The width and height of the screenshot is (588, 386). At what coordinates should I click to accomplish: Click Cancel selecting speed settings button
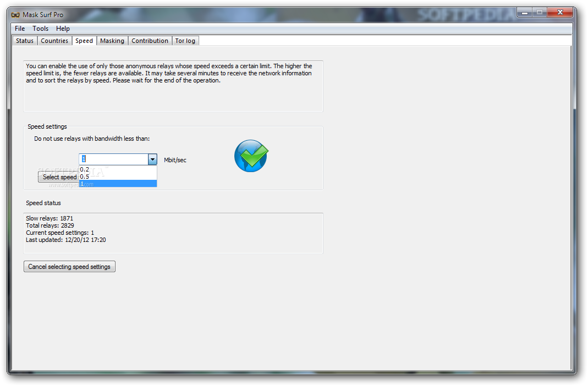[x=69, y=267]
